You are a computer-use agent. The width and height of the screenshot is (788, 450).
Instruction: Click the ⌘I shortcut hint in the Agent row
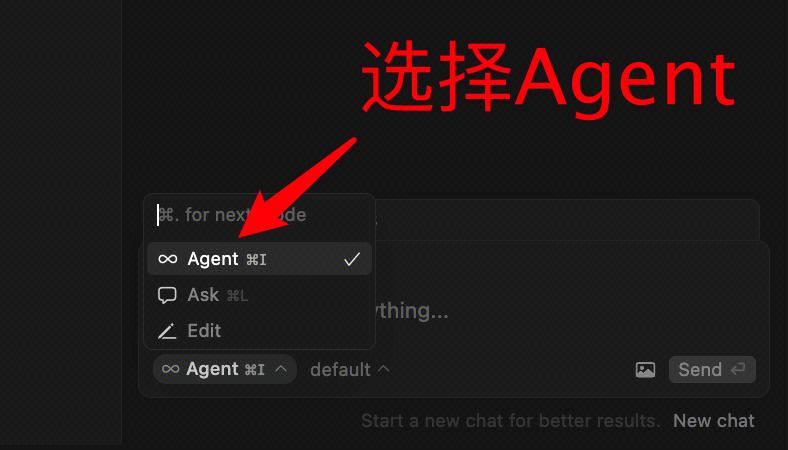pos(256,259)
